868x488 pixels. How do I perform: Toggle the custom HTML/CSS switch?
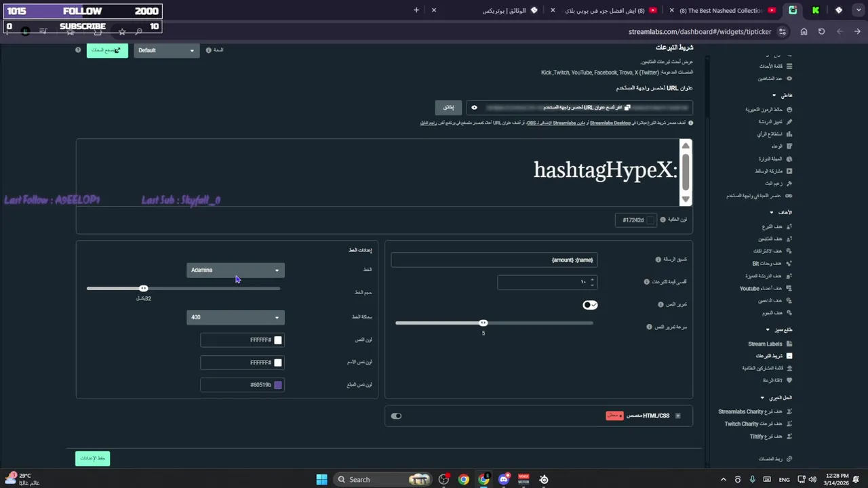point(396,416)
